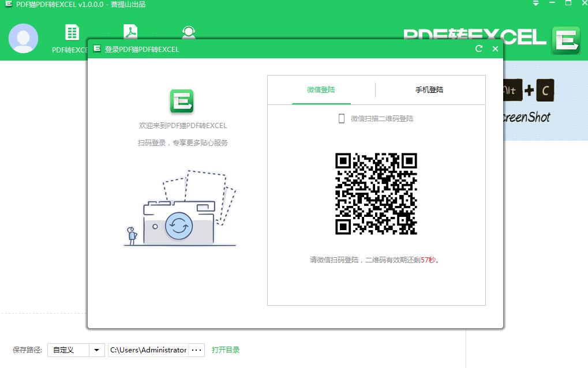Maximize the main PDF猫 window
Viewport: 588px width, 368px height.
[568, 3]
